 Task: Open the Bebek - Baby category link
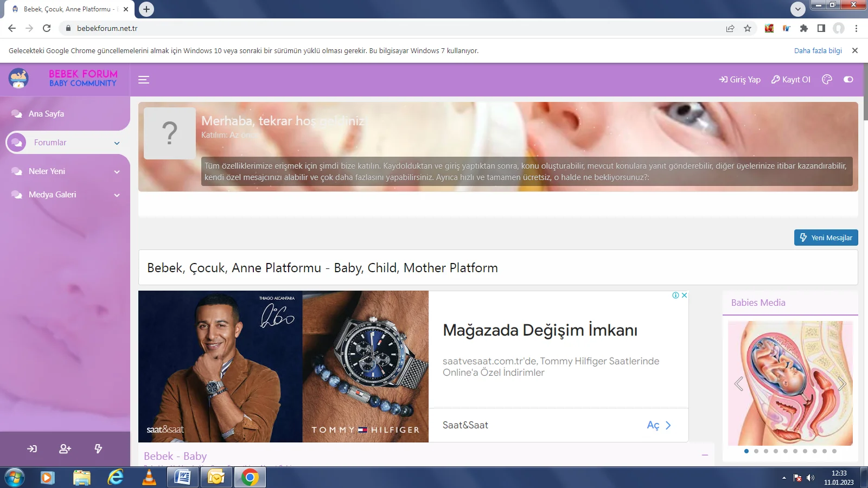click(x=175, y=456)
